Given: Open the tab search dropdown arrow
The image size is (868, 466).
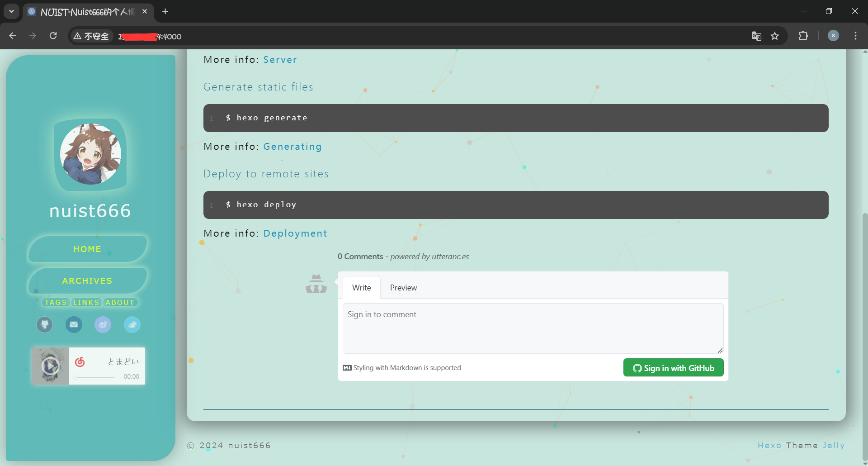Looking at the screenshot, I should click(11, 11).
